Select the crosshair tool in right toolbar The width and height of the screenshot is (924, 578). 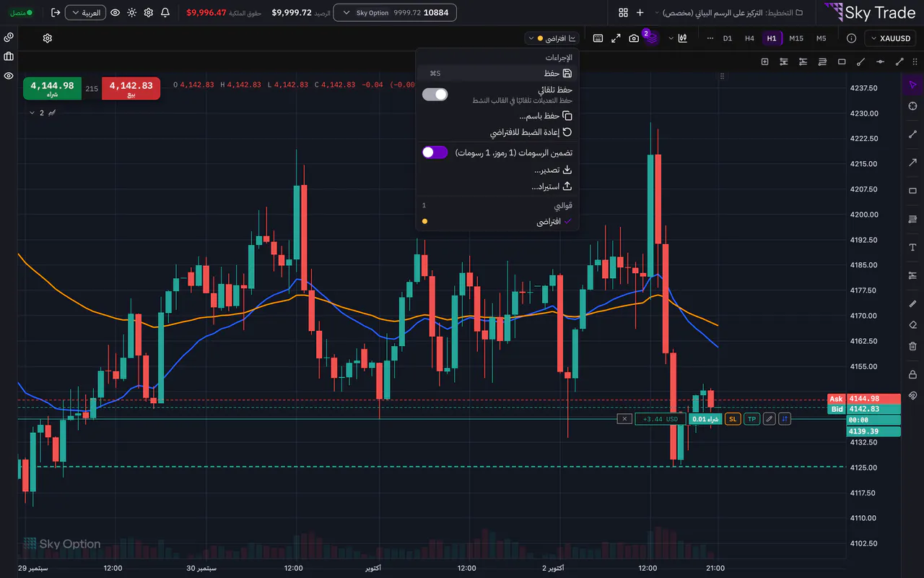[912, 107]
